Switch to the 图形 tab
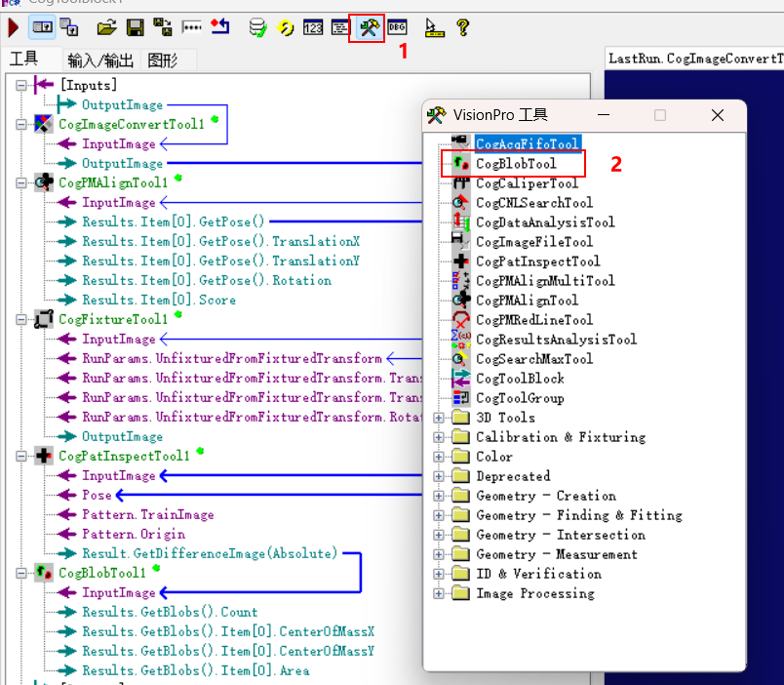The height and width of the screenshot is (685, 784). 163,60
